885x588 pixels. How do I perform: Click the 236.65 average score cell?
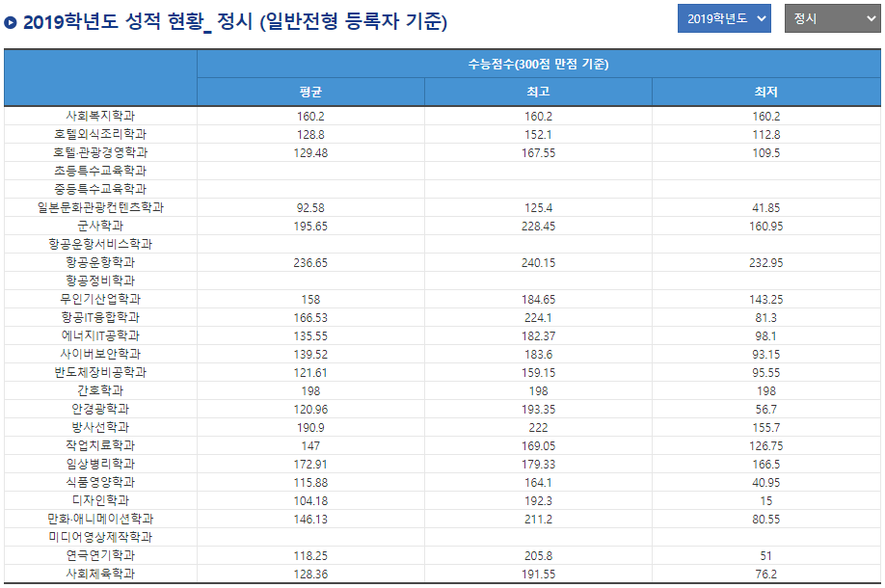[x=310, y=262]
